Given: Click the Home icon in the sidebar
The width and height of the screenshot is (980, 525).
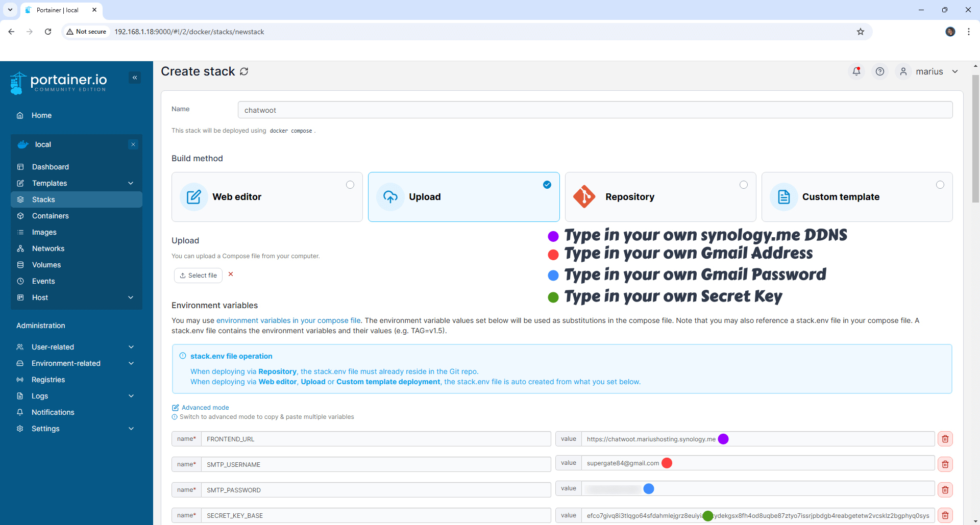Looking at the screenshot, I should pyautogui.click(x=20, y=115).
